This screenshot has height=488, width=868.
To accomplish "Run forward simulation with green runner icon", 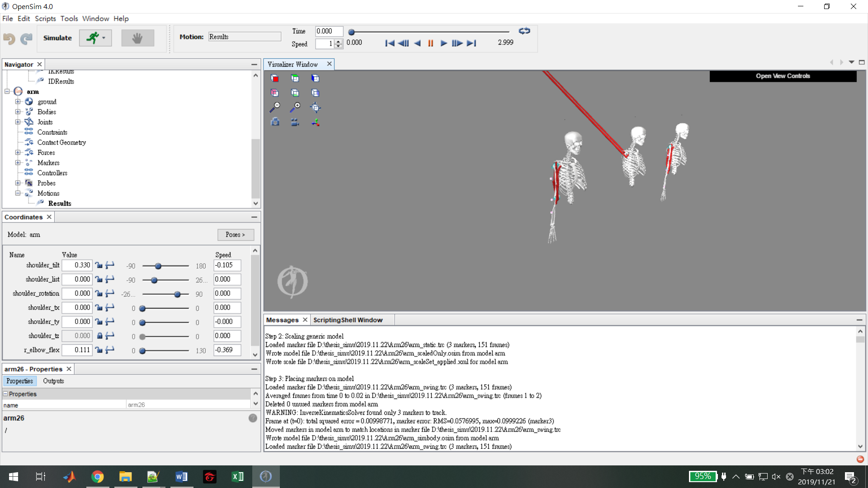I will [x=93, y=38].
